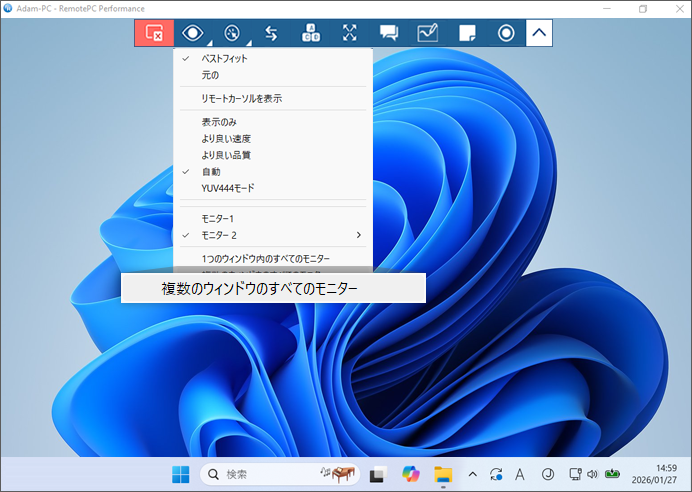Screen dimensions: 692x492
Task: Open file transfer arrows icon
Action: 271,33
